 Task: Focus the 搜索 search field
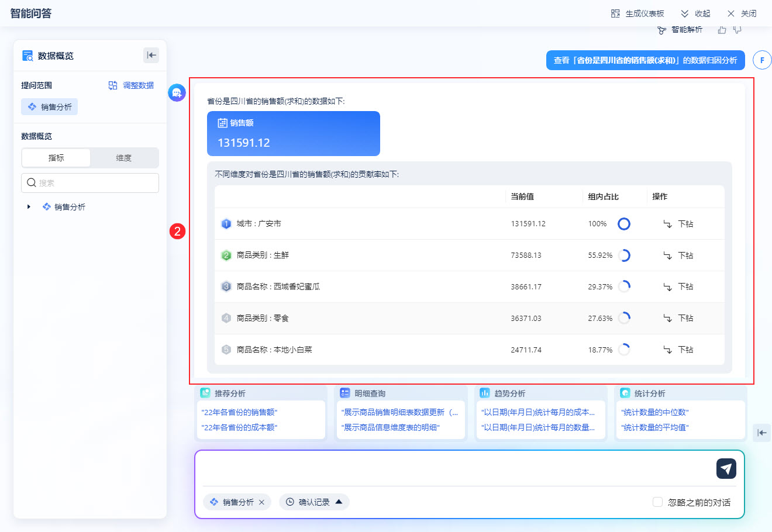(x=90, y=183)
